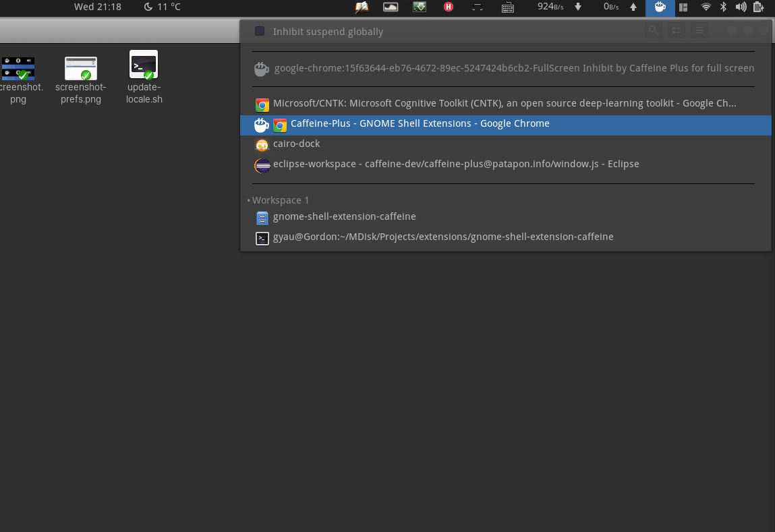Click the cairo-dock orange icon in the list
775x532 pixels.
262,145
